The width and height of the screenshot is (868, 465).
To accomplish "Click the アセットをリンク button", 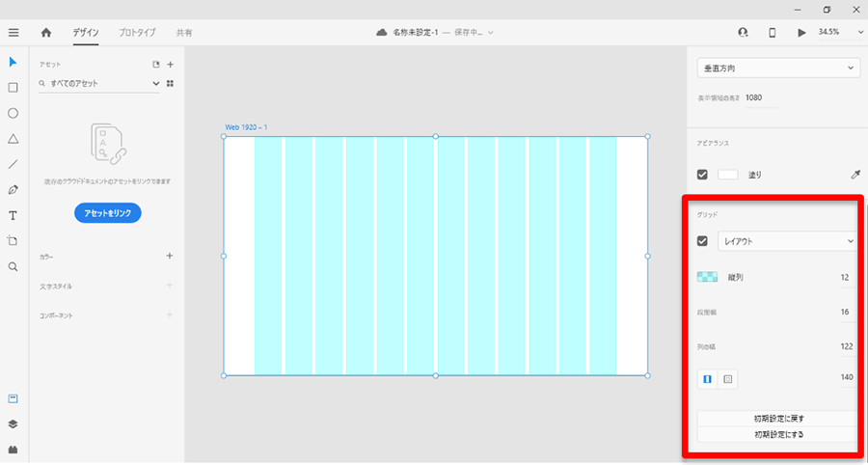I will (x=108, y=213).
